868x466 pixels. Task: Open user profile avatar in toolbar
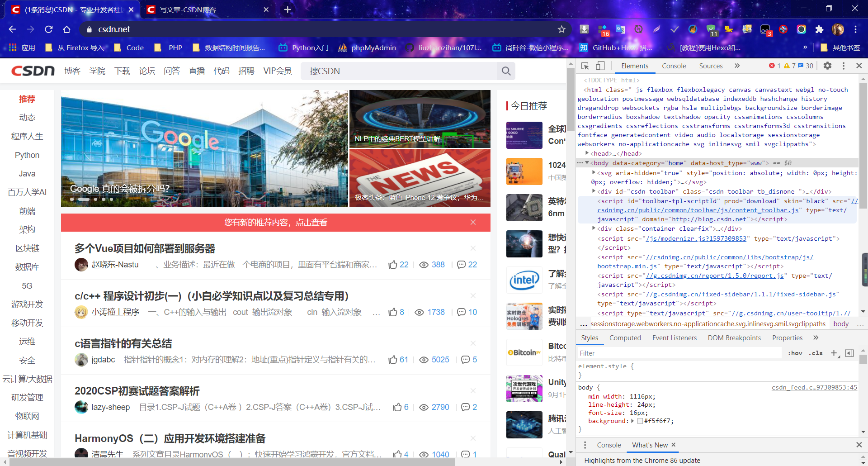pyautogui.click(x=838, y=29)
